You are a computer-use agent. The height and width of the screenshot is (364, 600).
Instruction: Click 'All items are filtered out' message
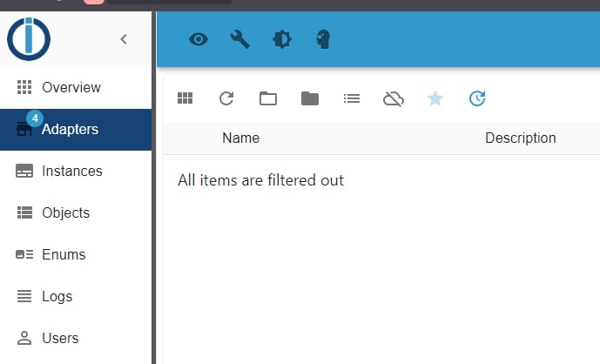coord(261,180)
